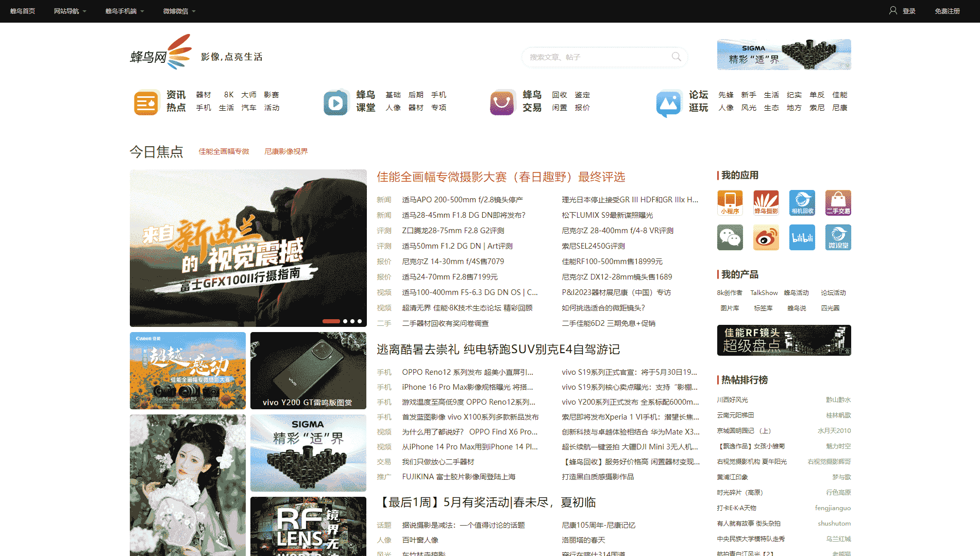980x556 pixels.
Task: Open 二手器材回收有奖问卷调查 link
Action: pos(445,323)
